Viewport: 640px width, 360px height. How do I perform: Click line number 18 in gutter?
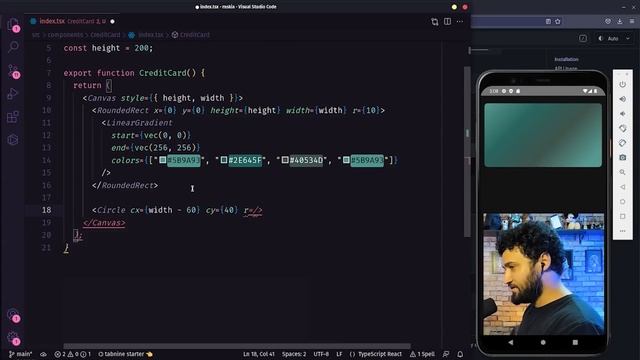coord(47,210)
